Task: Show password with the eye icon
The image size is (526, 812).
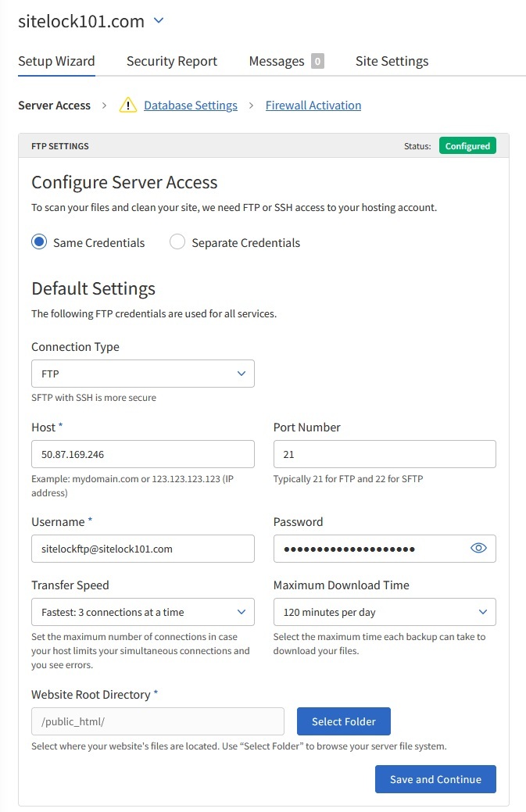Action: [x=478, y=549]
